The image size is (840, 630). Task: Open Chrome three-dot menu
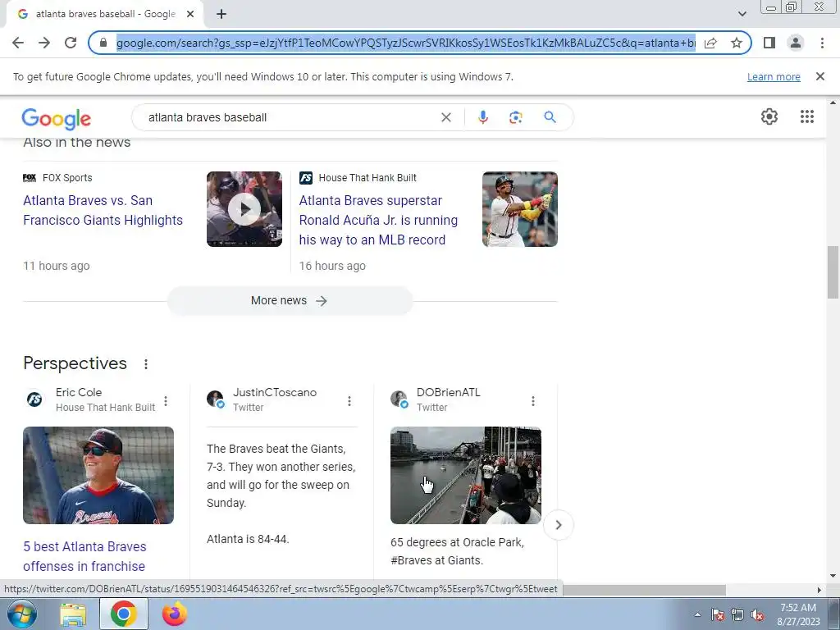(x=822, y=43)
